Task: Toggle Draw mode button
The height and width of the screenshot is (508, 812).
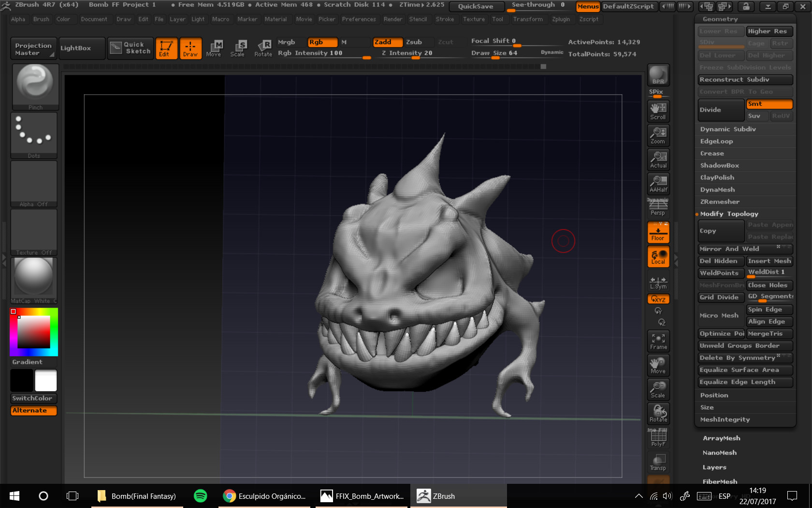Action: (190, 48)
